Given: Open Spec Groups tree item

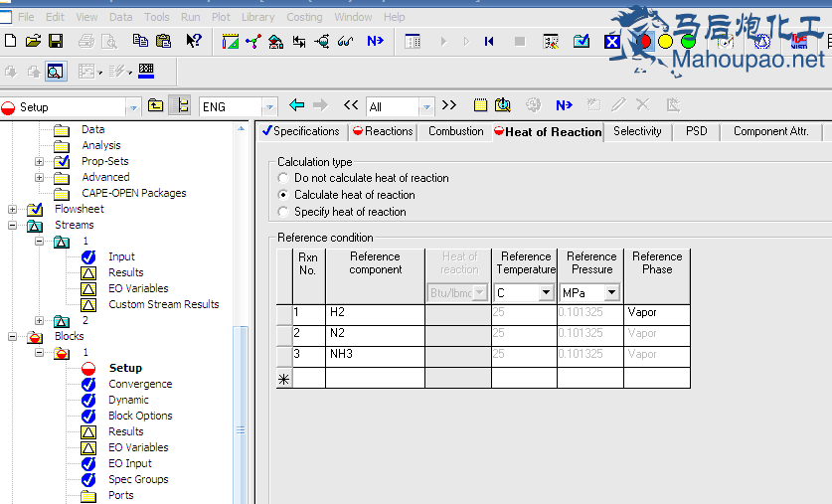Looking at the screenshot, I should coord(138,479).
